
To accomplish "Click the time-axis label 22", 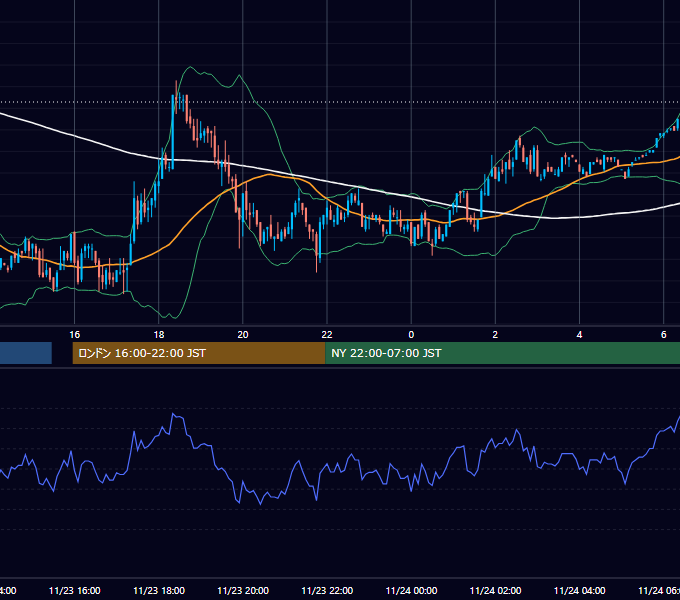I will [327, 334].
